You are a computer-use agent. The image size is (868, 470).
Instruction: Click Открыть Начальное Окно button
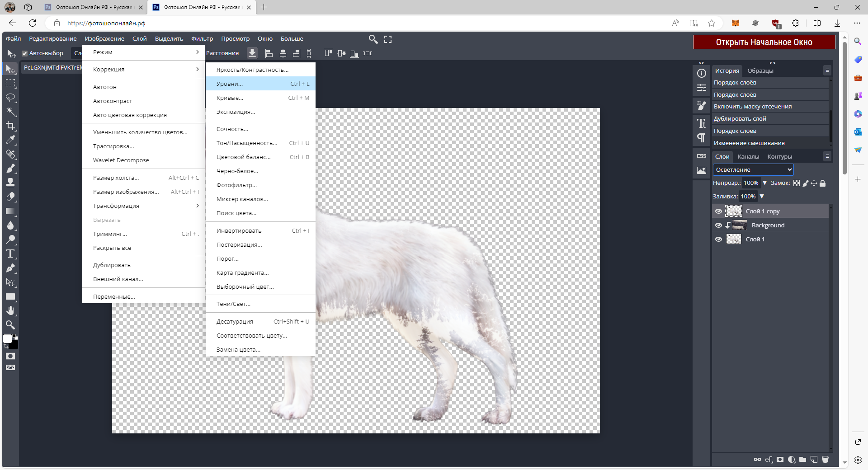(x=764, y=42)
